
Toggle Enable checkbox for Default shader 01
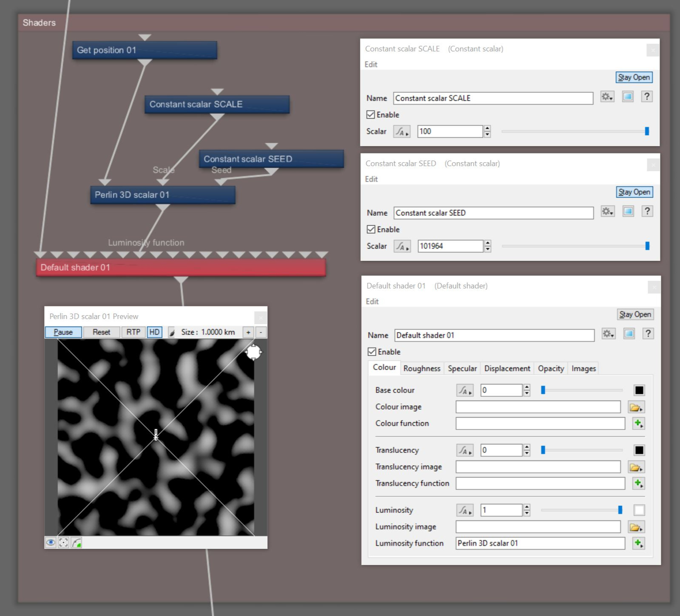[372, 352]
